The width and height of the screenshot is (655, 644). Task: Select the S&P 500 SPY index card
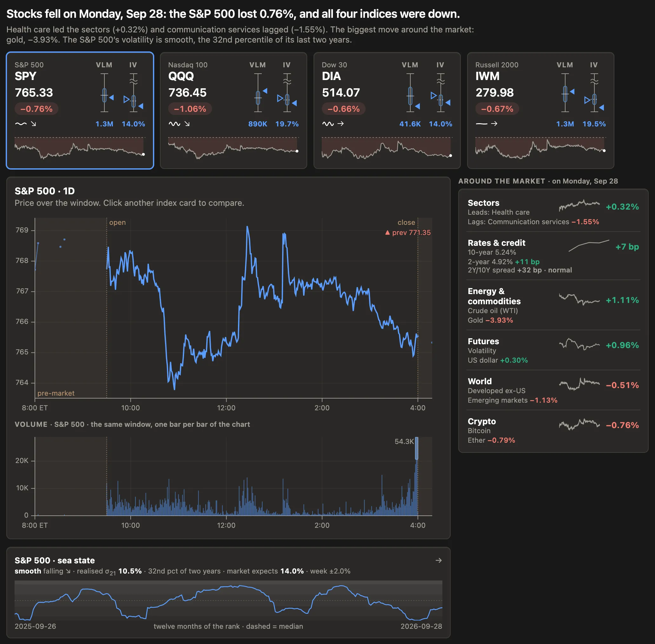(80, 110)
